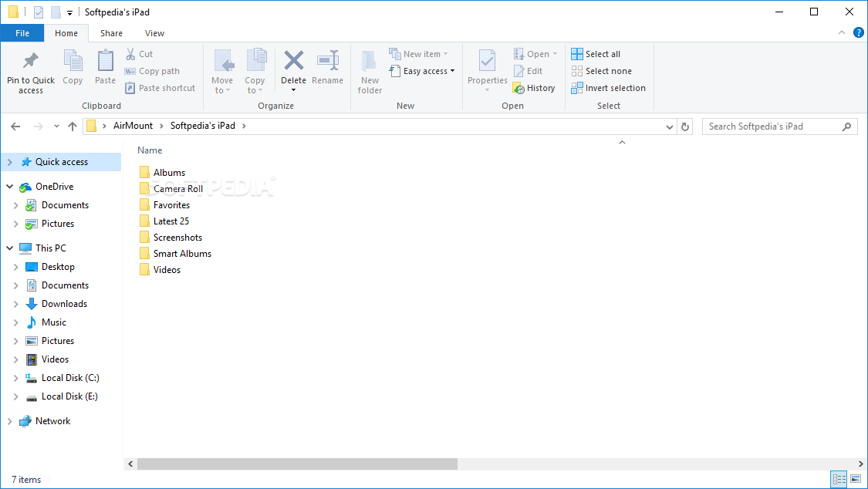Expand the Network tree node
The height and width of the screenshot is (489, 868).
click(x=10, y=421)
